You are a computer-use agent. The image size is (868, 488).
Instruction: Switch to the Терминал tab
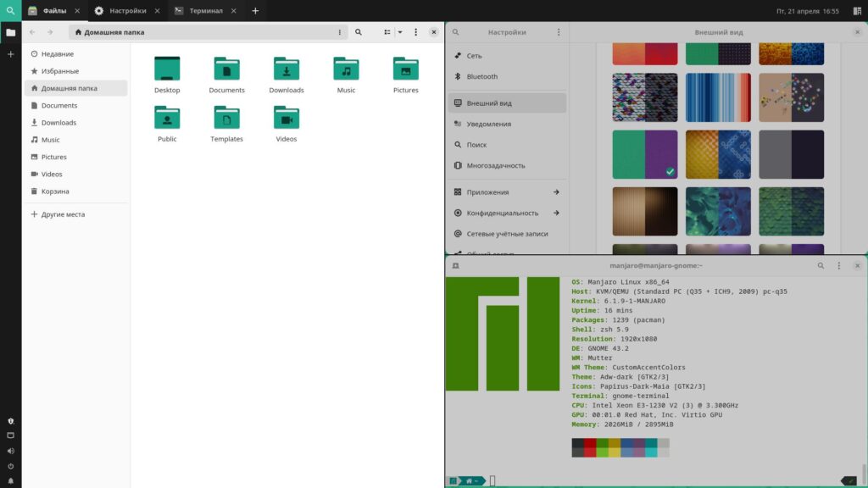200,11
